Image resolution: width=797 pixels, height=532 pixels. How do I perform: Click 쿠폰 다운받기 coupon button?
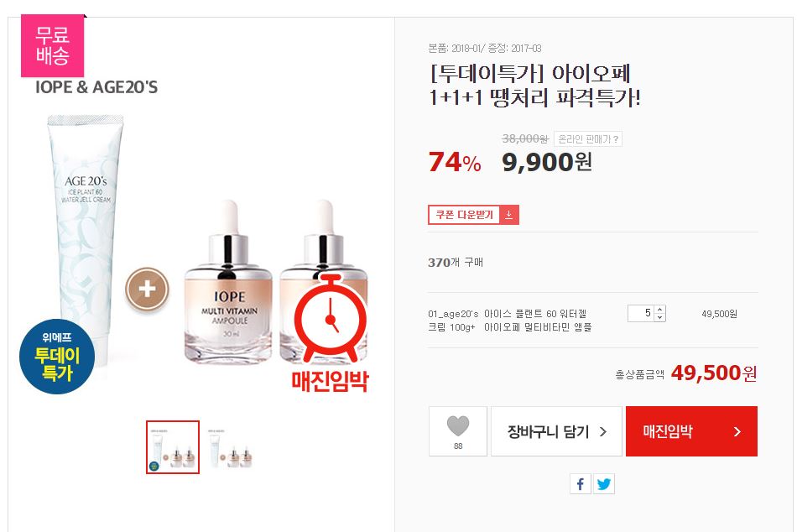pyautogui.click(x=473, y=215)
